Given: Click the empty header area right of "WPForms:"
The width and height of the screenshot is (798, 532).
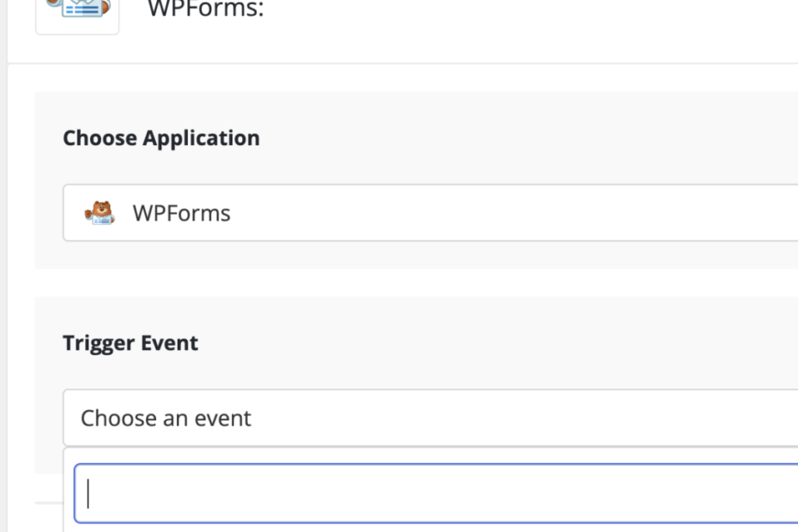Looking at the screenshot, I should 515,12.
